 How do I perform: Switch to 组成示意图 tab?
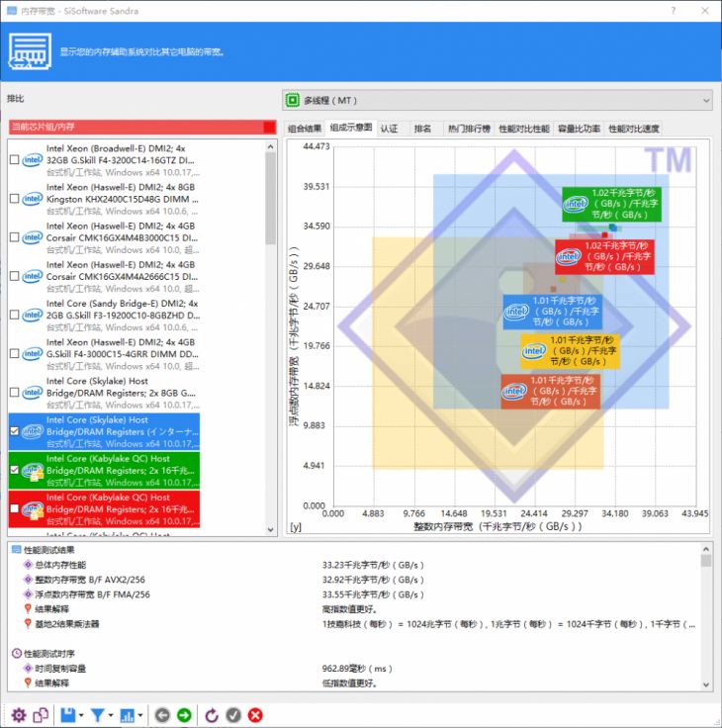point(351,128)
